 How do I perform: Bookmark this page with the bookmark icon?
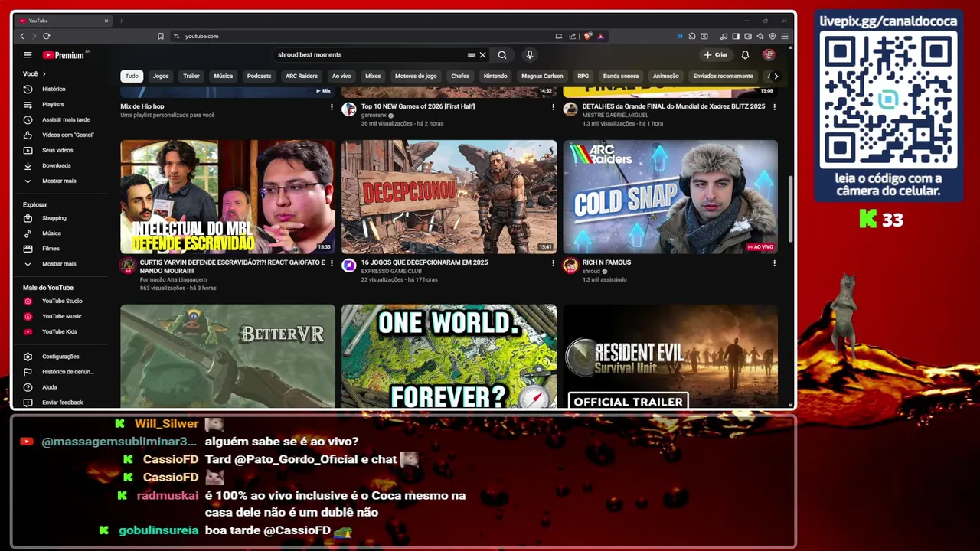click(161, 36)
